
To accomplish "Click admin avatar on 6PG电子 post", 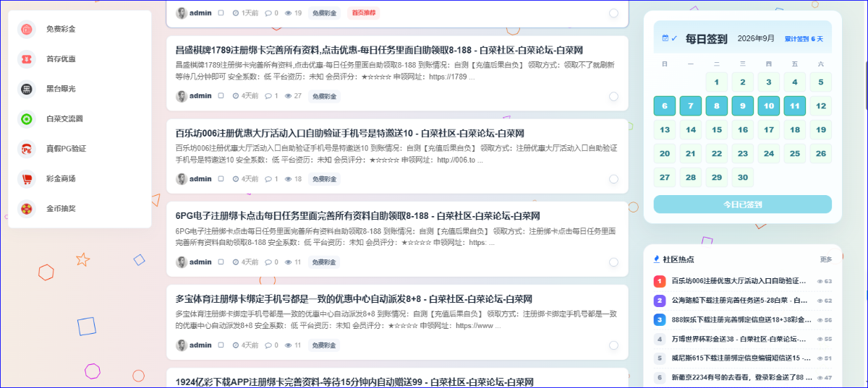I will tap(182, 262).
